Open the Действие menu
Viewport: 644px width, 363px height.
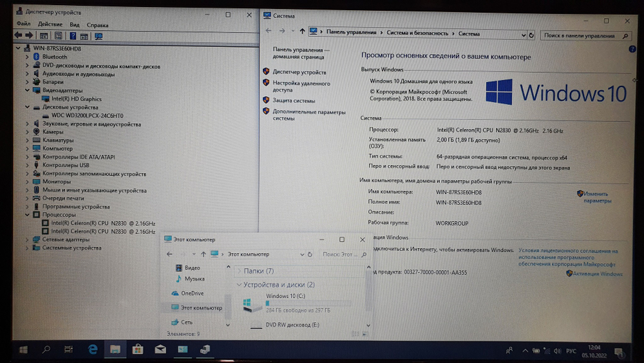pyautogui.click(x=50, y=25)
